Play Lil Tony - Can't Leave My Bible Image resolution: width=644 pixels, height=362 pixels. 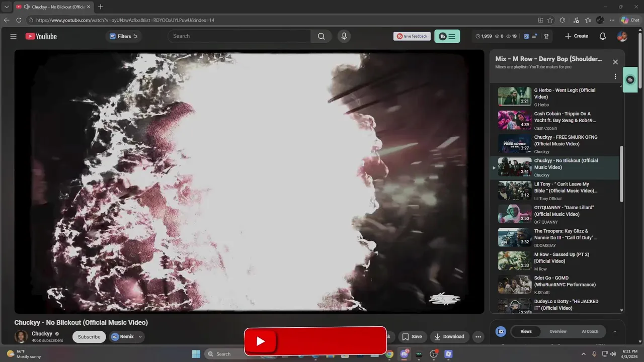pos(554,191)
